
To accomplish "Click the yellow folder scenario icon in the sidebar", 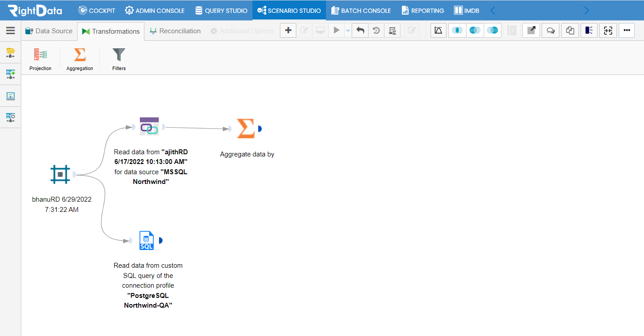I will (x=11, y=53).
